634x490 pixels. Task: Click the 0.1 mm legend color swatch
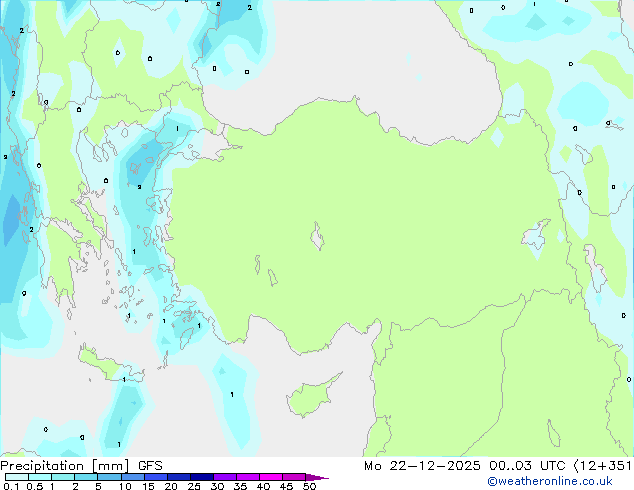pyautogui.click(x=17, y=477)
